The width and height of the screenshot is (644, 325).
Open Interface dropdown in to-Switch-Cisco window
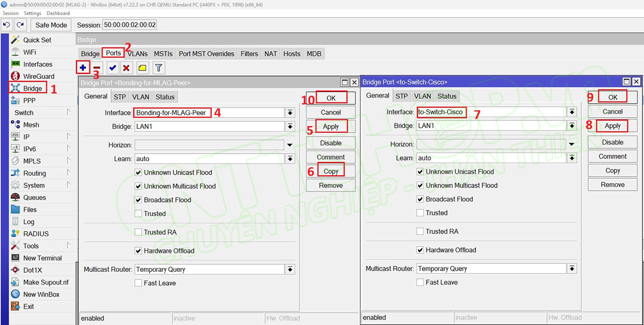572,112
